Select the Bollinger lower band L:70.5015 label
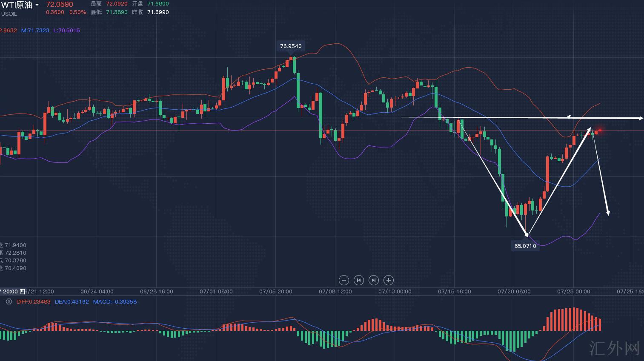Image resolution: width=644 pixels, height=361 pixels. coord(66,31)
